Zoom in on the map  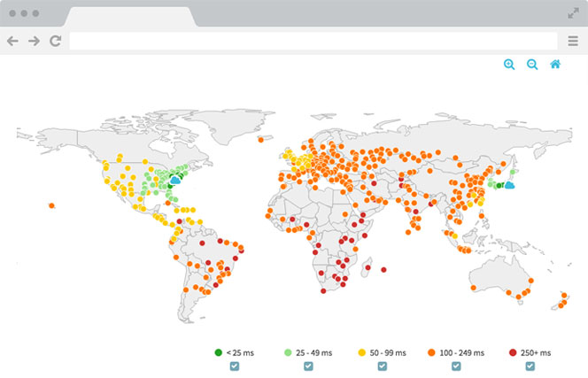509,65
